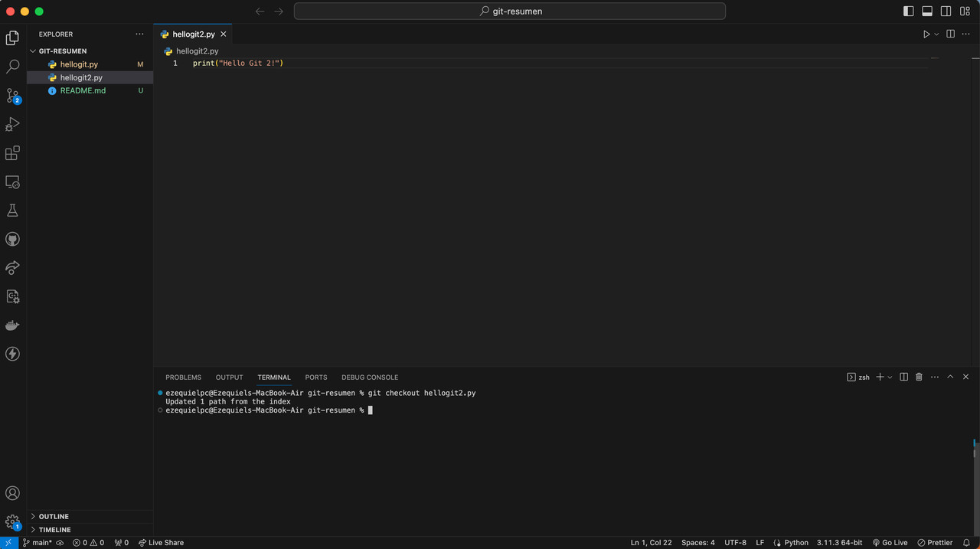Switch to the PORTS panel tab
This screenshot has height=549, width=980.
pos(316,377)
